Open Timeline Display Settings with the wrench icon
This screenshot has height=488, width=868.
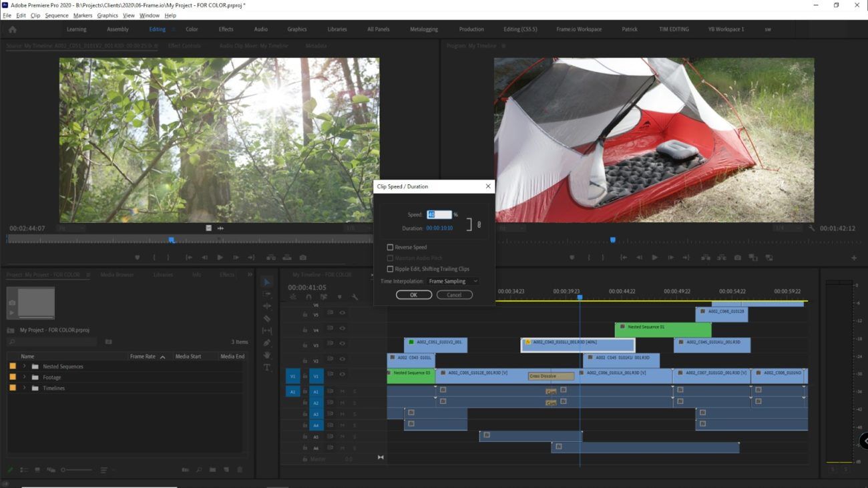point(355,296)
